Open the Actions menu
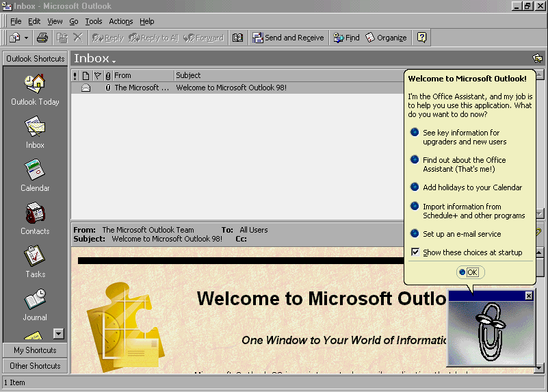 (121, 21)
